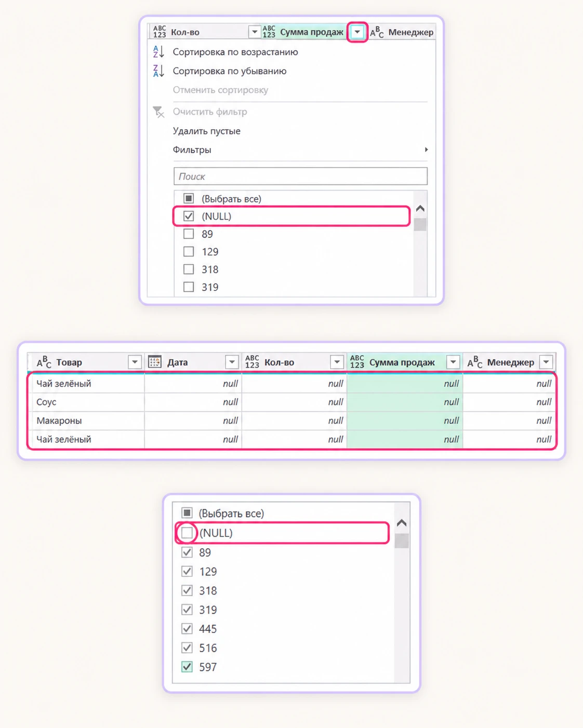This screenshot has width=583, height=728.
Task: Click Сумма продаж type icon in the null-rows table
Action: (357, 362)
